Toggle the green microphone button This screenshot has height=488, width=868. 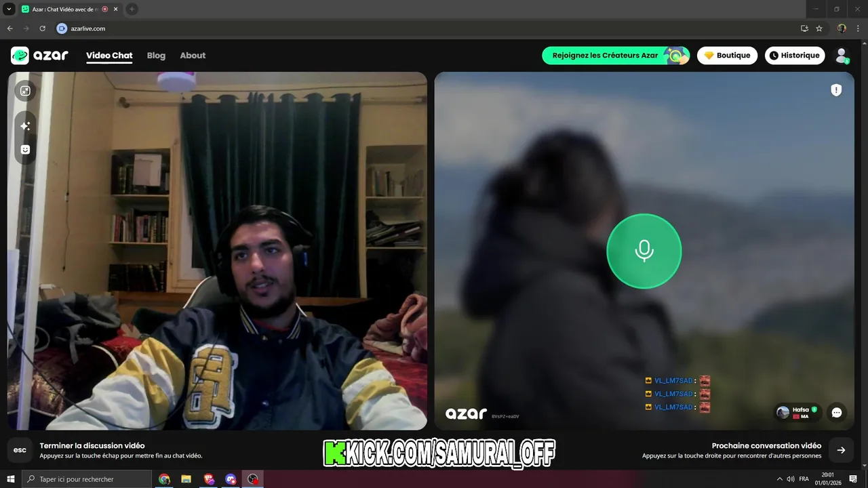[644, 251]
